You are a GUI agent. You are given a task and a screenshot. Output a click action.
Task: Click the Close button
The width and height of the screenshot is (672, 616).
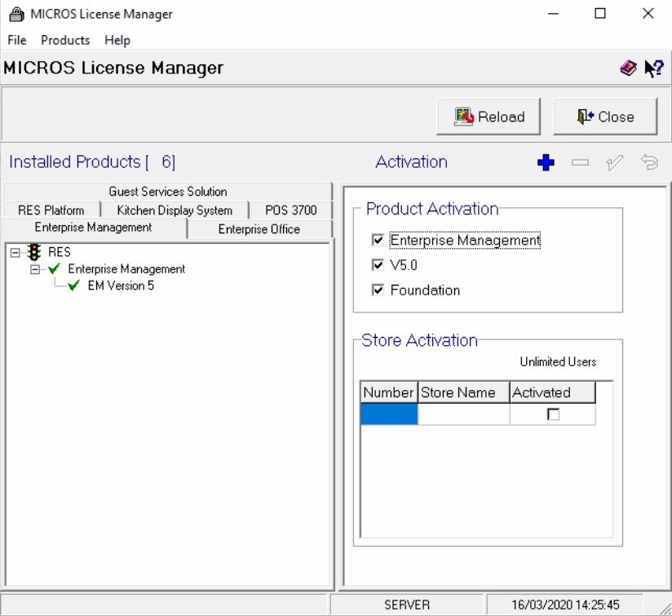pos(606,117)
